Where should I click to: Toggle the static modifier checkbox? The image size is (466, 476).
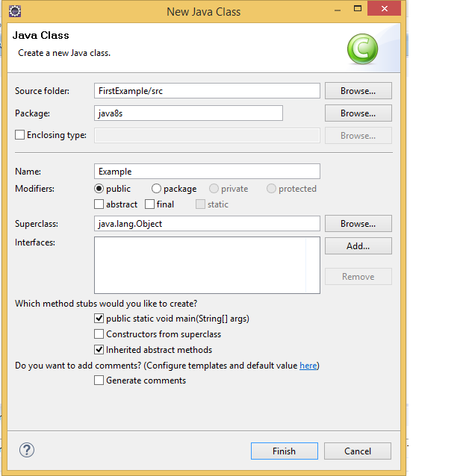point(200,204)
